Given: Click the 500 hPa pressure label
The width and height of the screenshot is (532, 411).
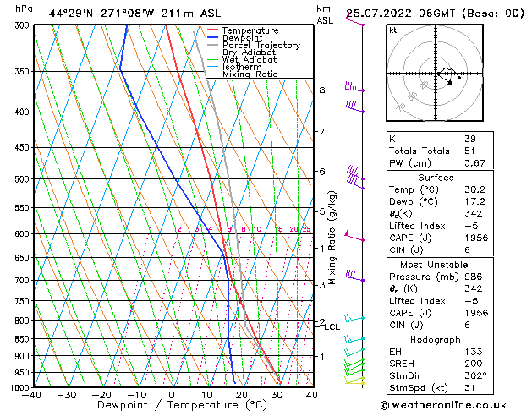Looking at the screenshot, I should 23,179.
